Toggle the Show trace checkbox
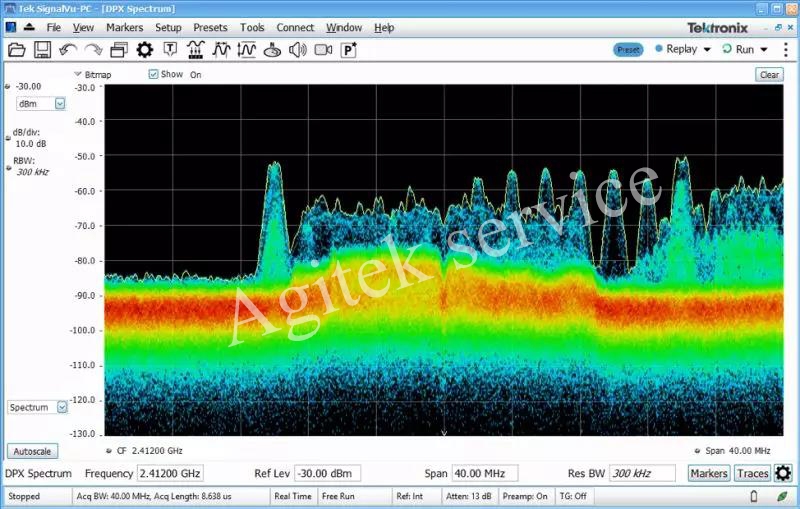 click(x=153, y=74)
